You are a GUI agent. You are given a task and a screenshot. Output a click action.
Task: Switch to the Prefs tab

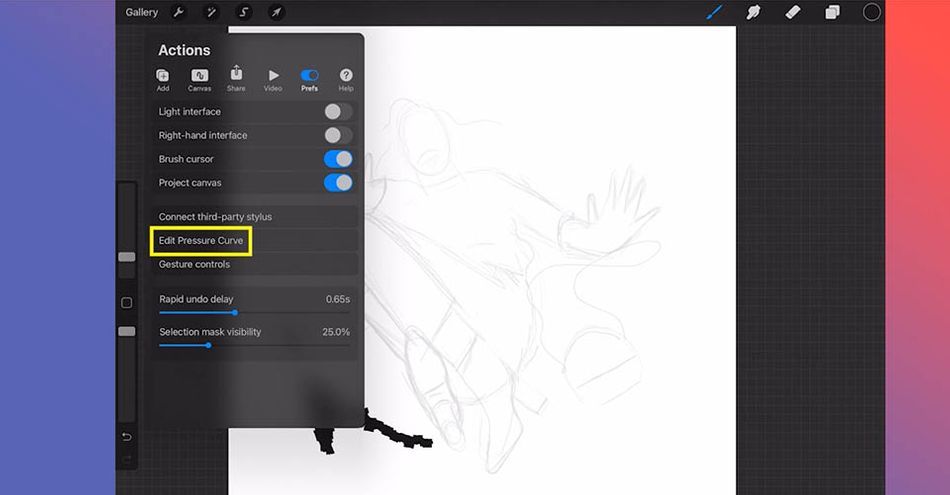310,80
